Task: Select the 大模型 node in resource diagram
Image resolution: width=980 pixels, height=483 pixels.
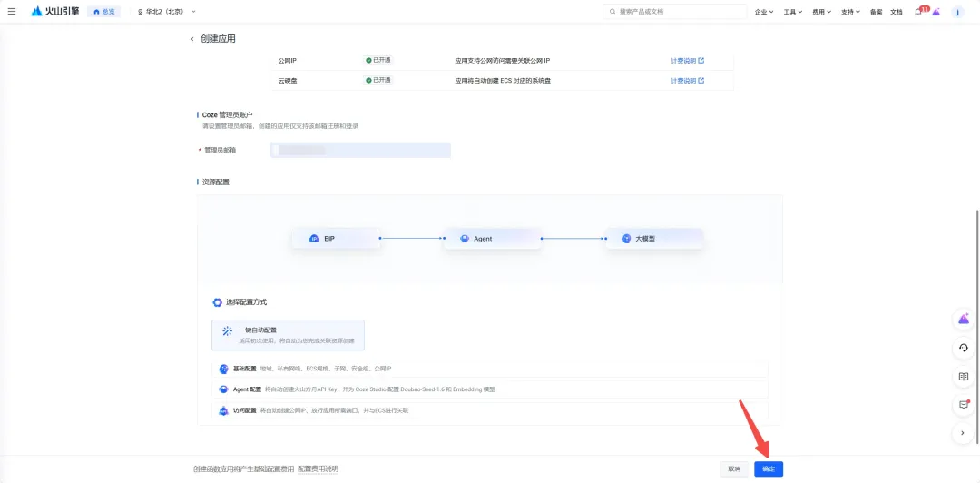Action: (654, 239)
